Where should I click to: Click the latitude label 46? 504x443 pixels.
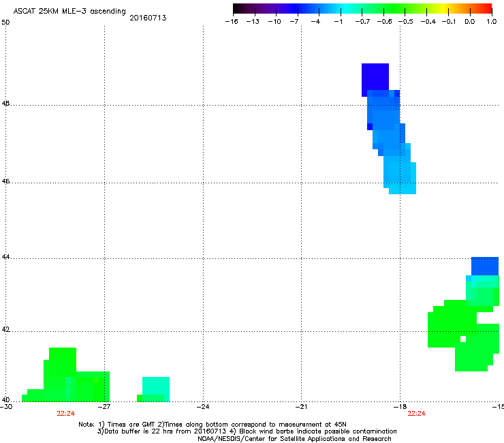pos(5,181)
